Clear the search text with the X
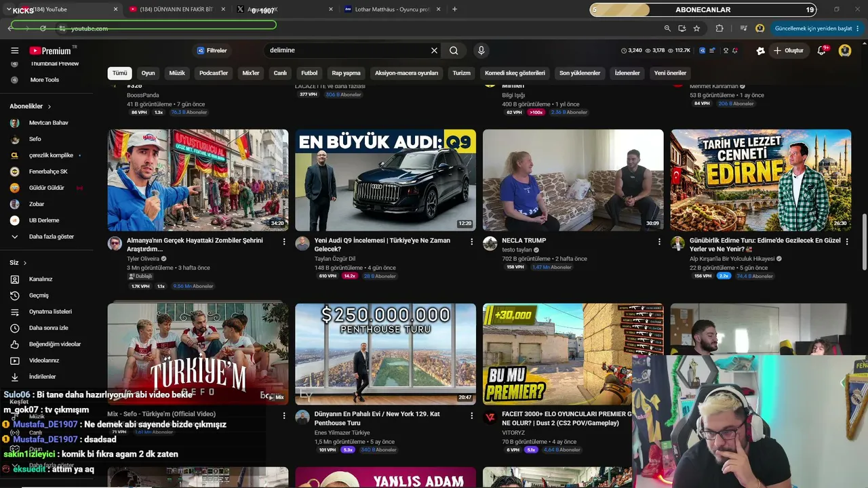868x488 pixels. [x=434, y=50]
